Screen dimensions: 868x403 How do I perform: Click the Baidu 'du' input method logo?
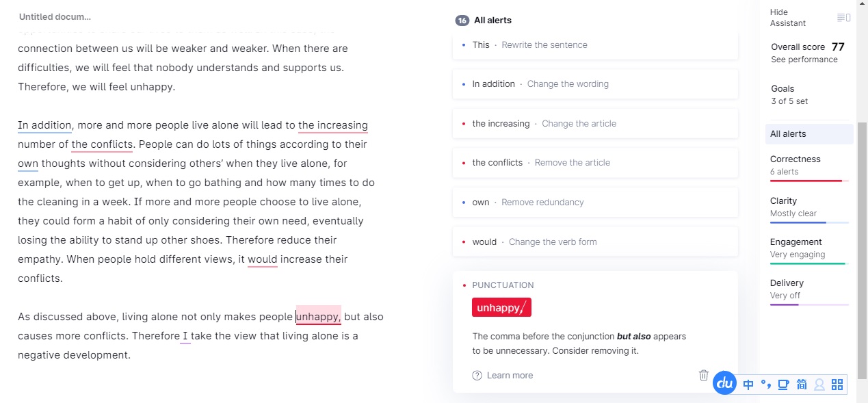pyautogui.click(x=724, y=384)
